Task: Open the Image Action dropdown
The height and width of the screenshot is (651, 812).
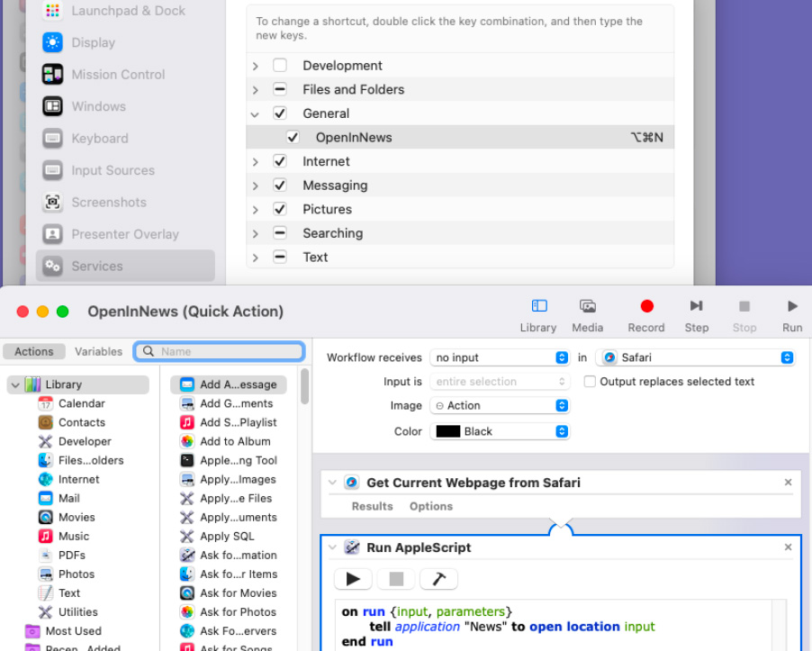Action: 500,405
